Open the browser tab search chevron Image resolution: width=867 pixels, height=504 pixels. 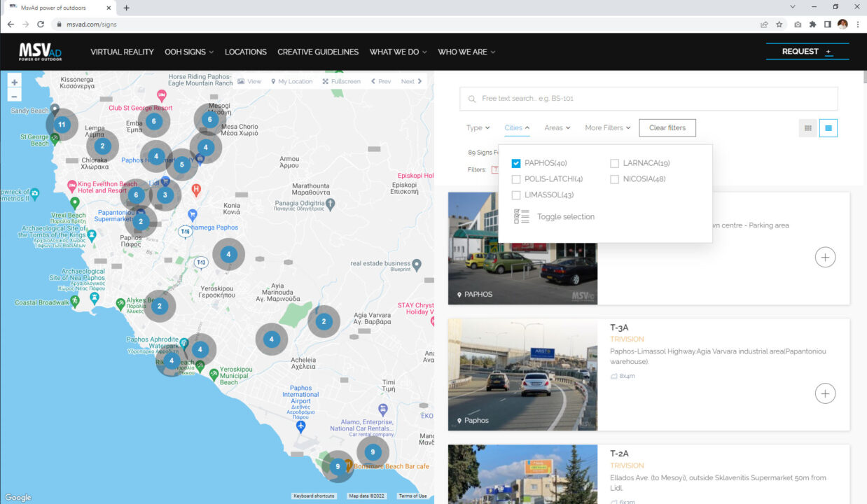click(x=793, y=7)
